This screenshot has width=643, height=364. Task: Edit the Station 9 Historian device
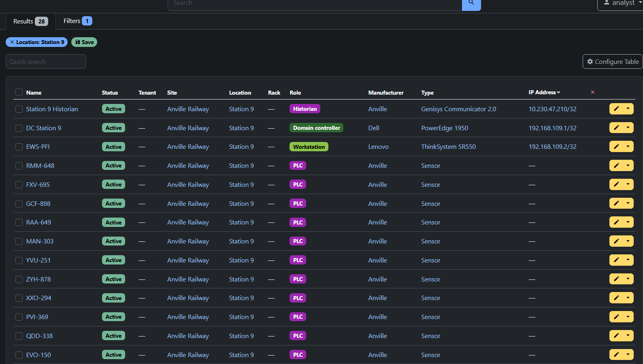pyautogui.click(x=616, y=109)
